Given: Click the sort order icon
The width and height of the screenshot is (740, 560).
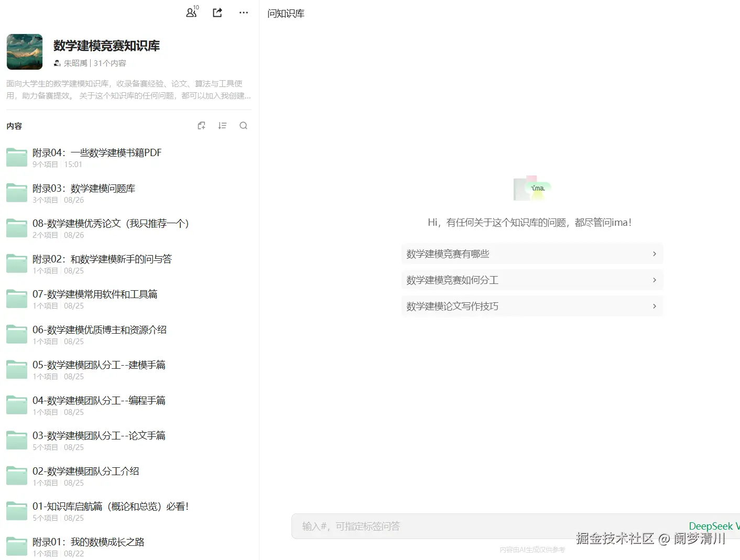Looking at the screenshot, I should (x=222, y=126).
